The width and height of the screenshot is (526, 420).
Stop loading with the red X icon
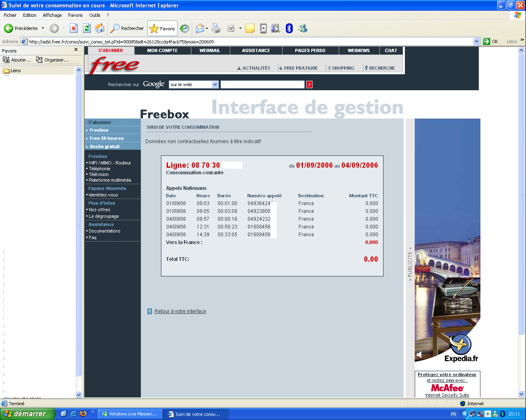[x=74, y=28]
